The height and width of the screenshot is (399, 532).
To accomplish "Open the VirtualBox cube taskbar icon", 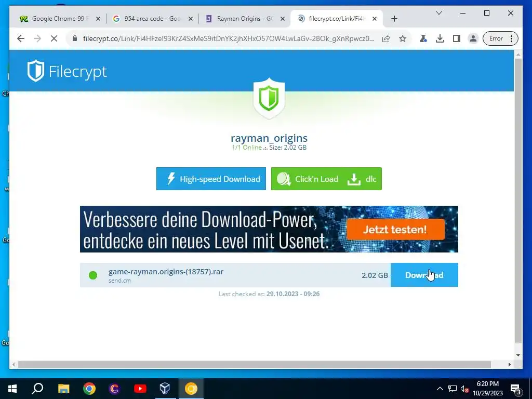I will (x=165, y=389).
